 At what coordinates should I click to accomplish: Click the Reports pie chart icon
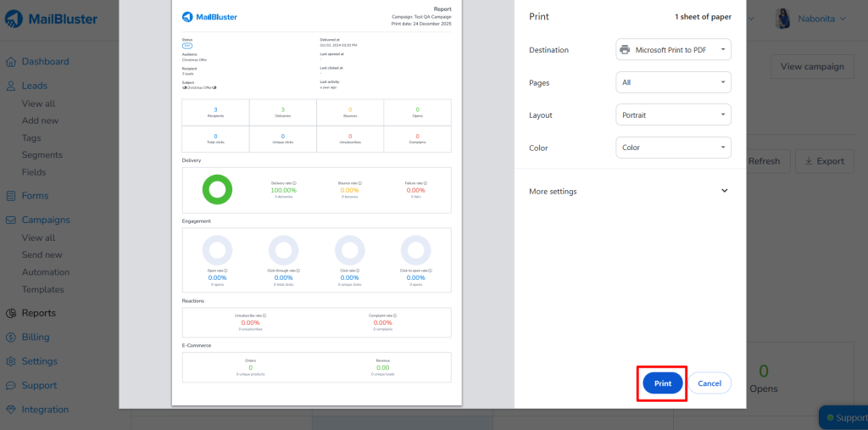(11, 313)
